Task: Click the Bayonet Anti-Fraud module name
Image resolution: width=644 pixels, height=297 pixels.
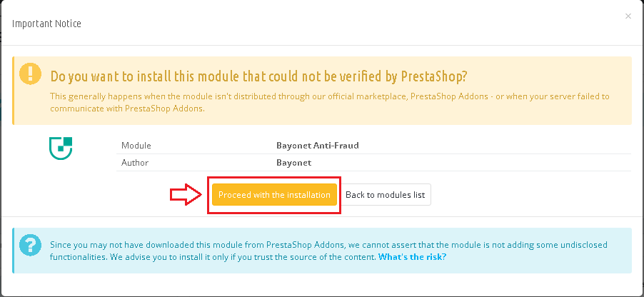Action: (318, 146)
